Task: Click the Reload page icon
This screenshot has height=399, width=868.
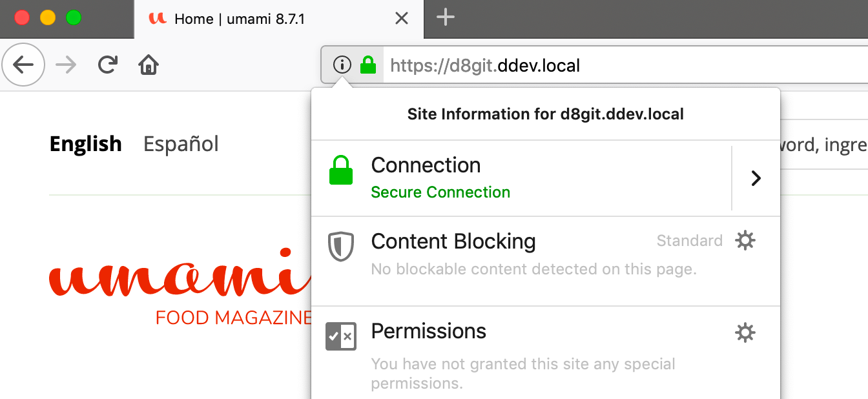Action: [108, 65]
